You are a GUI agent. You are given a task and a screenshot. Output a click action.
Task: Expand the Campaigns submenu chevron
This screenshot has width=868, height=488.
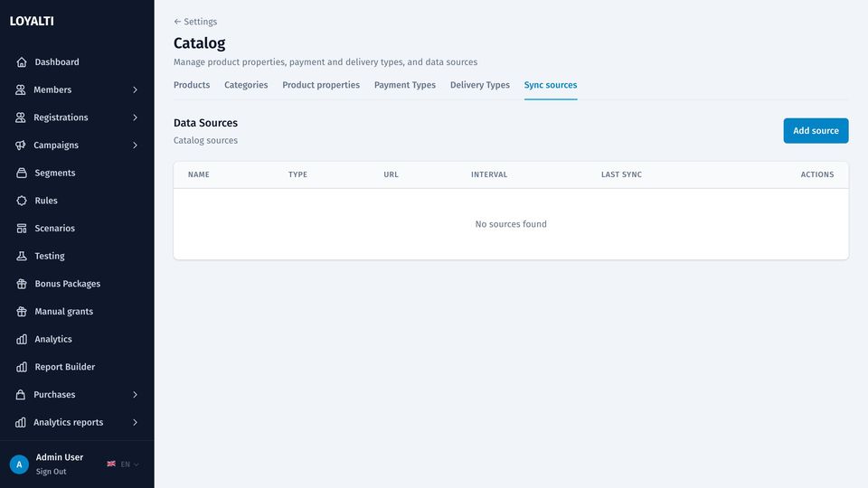point(135,145)
